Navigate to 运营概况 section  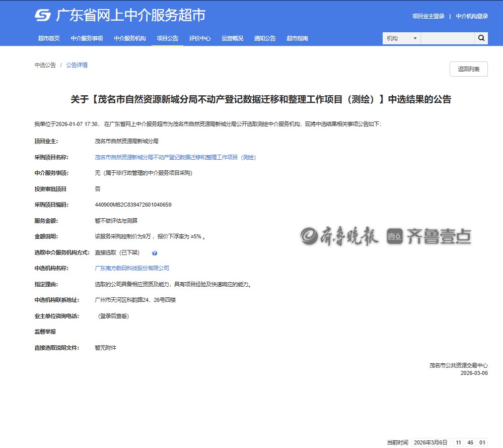click(232, 38)
